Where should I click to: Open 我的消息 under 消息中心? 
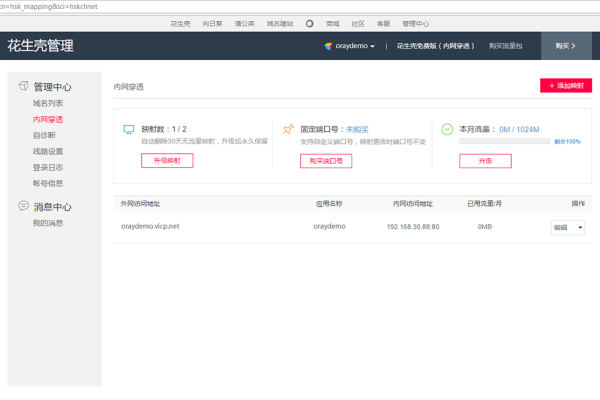point(48,223)
